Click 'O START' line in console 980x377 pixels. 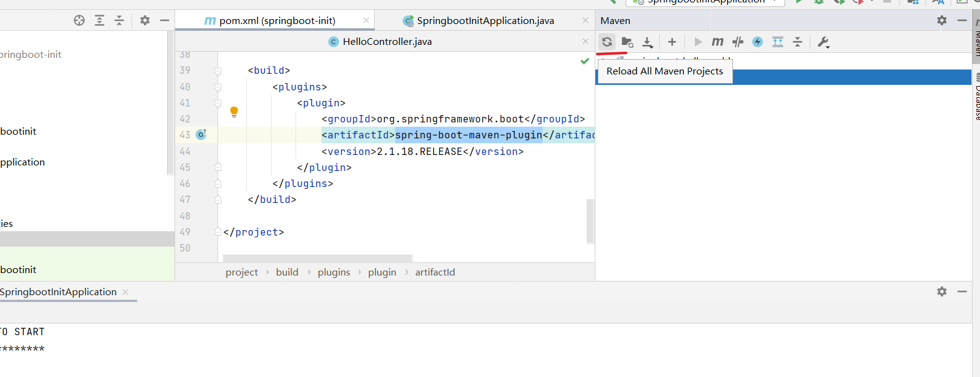(x=23, y=331)
